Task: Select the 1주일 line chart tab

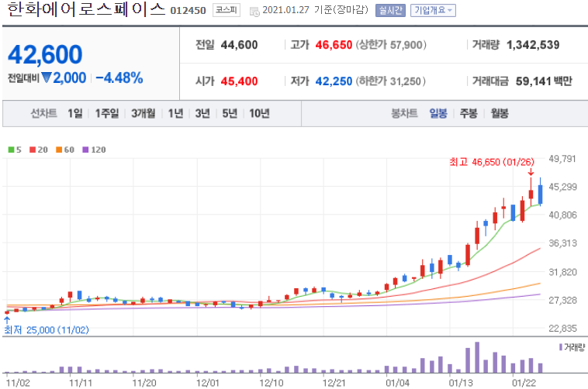Action: point(107,113)
